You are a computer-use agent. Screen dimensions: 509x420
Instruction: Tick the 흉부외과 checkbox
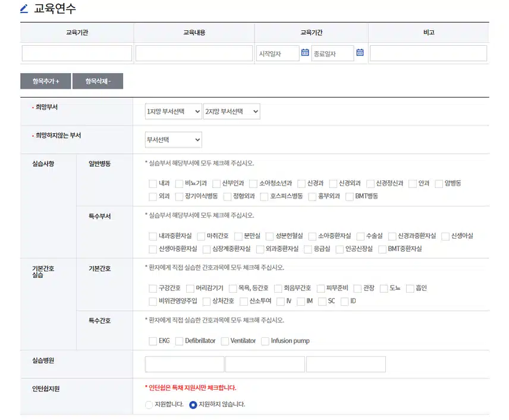coord(312,196)
